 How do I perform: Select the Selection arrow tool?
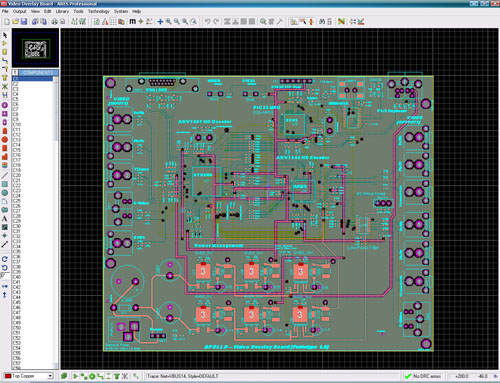(x=5, y=35)
